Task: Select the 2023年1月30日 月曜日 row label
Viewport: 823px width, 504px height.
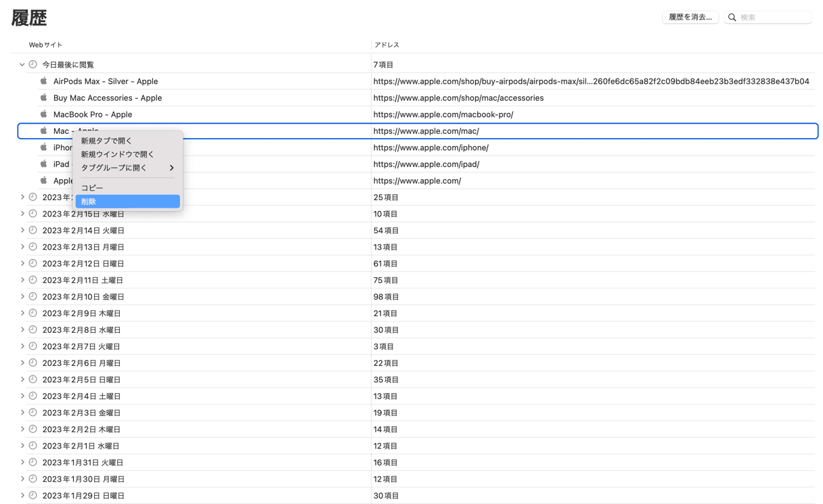Action: tap(83, 479)
